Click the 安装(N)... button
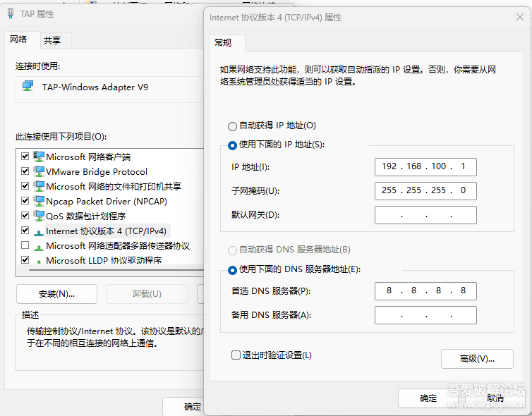The image size is (532, 416). coord(56,293)
